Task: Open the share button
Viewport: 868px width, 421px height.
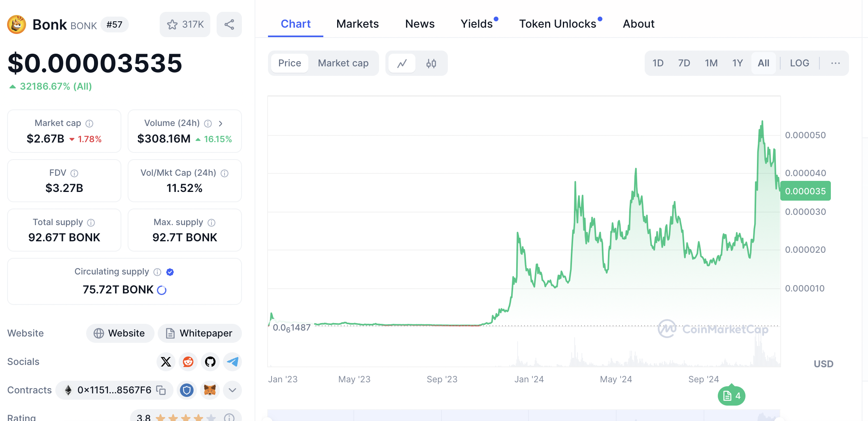Action: [229, 24]
